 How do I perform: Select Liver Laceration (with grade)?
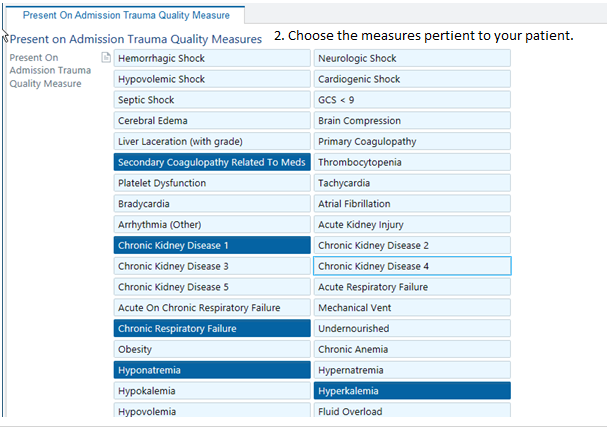[x=211, y=141]
